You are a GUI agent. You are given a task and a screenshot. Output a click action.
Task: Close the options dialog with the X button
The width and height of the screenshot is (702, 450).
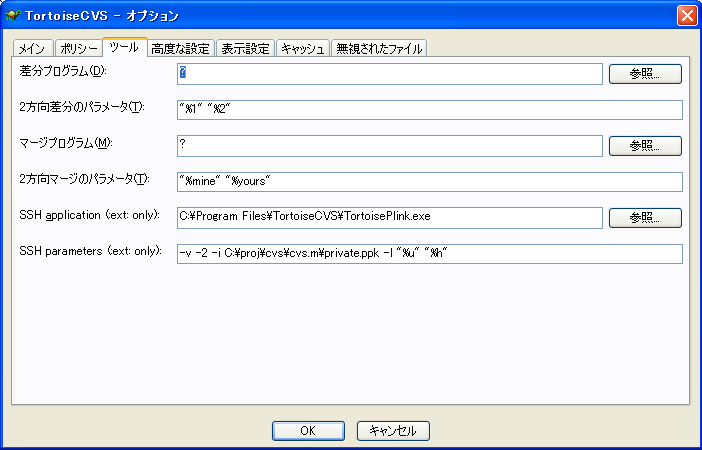[687, 16]
